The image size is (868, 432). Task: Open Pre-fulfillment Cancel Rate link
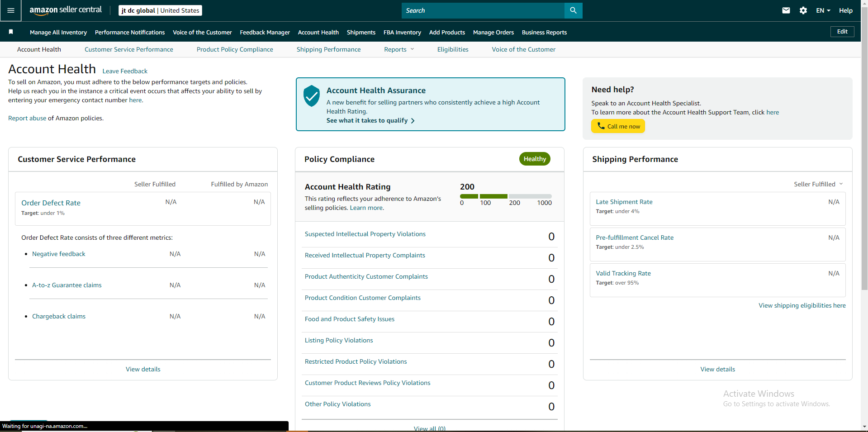pos(635,237)
